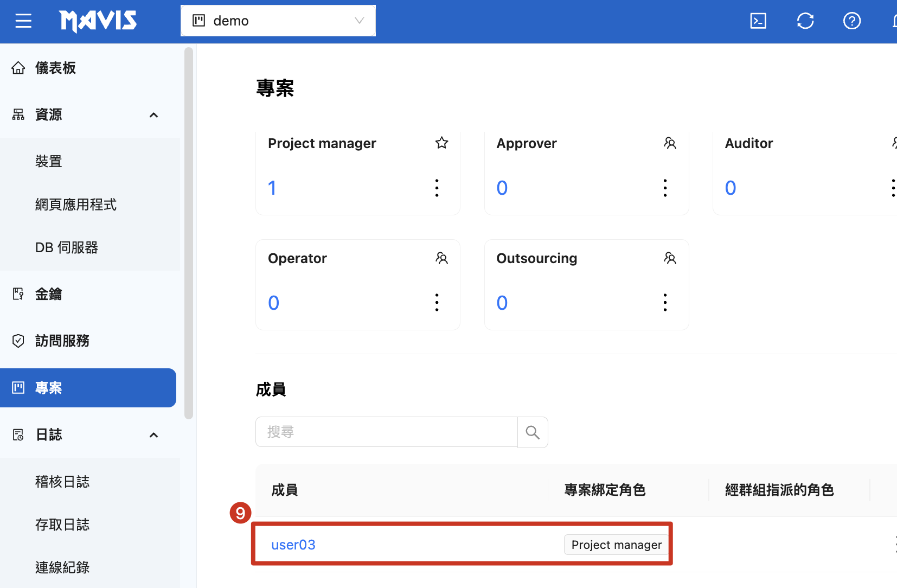Select 裝置 in the sidebar

(x=49, y=161)
